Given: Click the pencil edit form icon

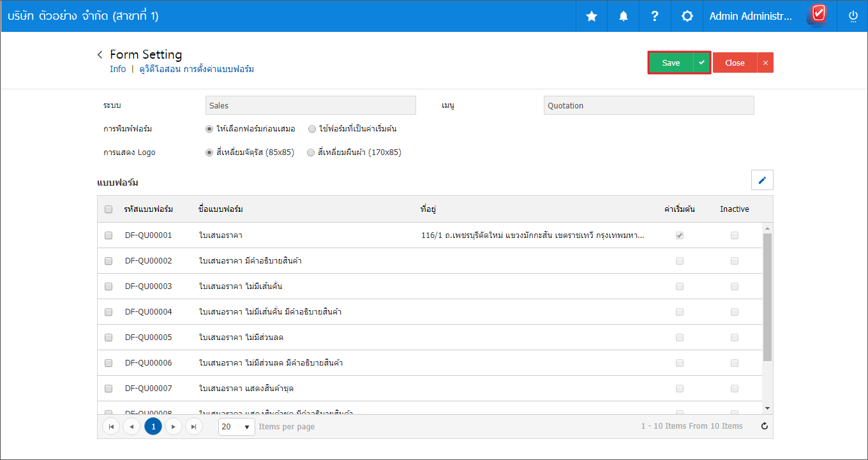Looking at the screenshot, I should point(762,180).
